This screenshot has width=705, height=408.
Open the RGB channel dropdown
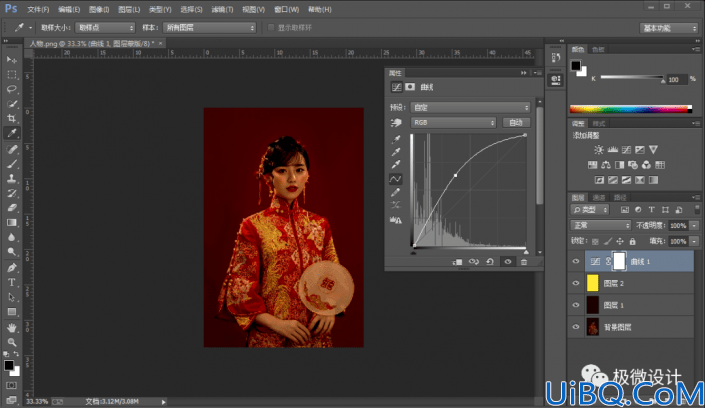pos(453,123)
